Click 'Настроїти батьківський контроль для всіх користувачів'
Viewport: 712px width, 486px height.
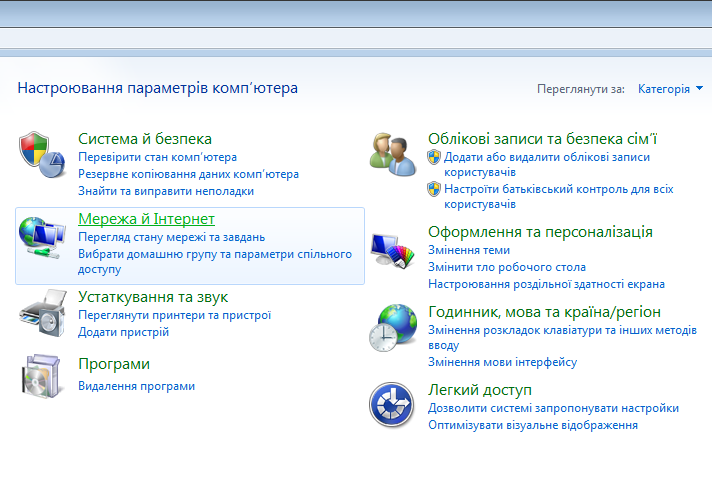tap(559, 196)
